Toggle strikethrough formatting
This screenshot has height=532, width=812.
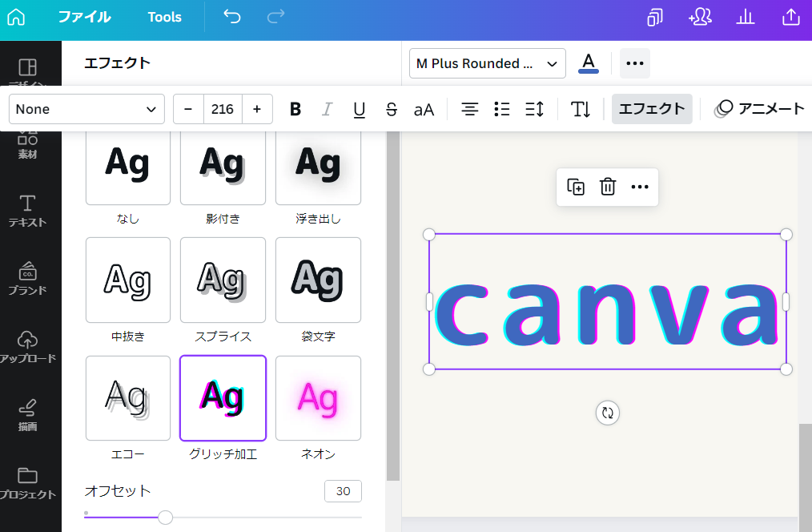[392, 109]
